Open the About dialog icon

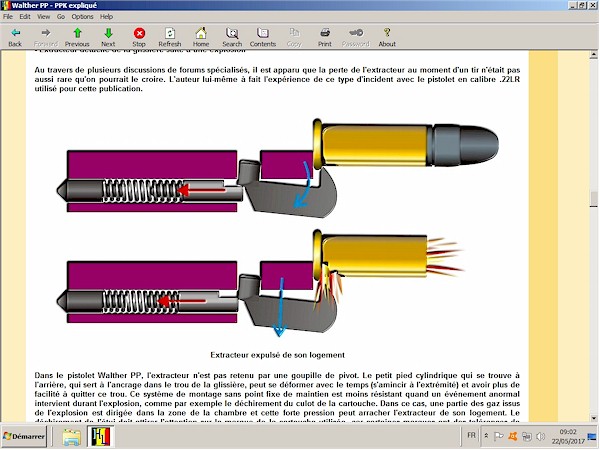click(387, 33)
